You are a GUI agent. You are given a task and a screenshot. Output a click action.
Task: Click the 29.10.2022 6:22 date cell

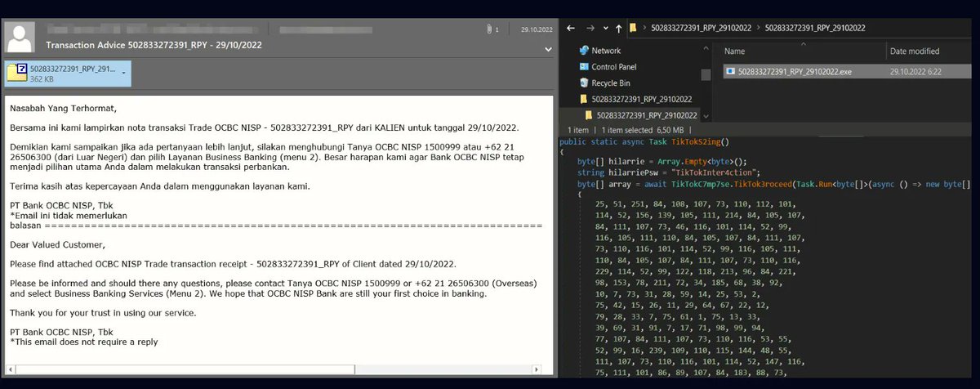click(915, 72)
